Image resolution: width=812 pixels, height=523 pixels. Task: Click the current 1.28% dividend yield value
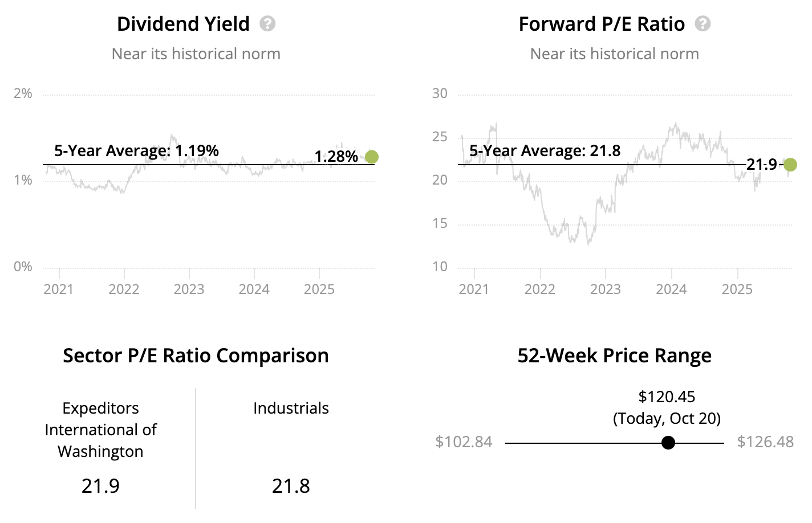[336, 157]
